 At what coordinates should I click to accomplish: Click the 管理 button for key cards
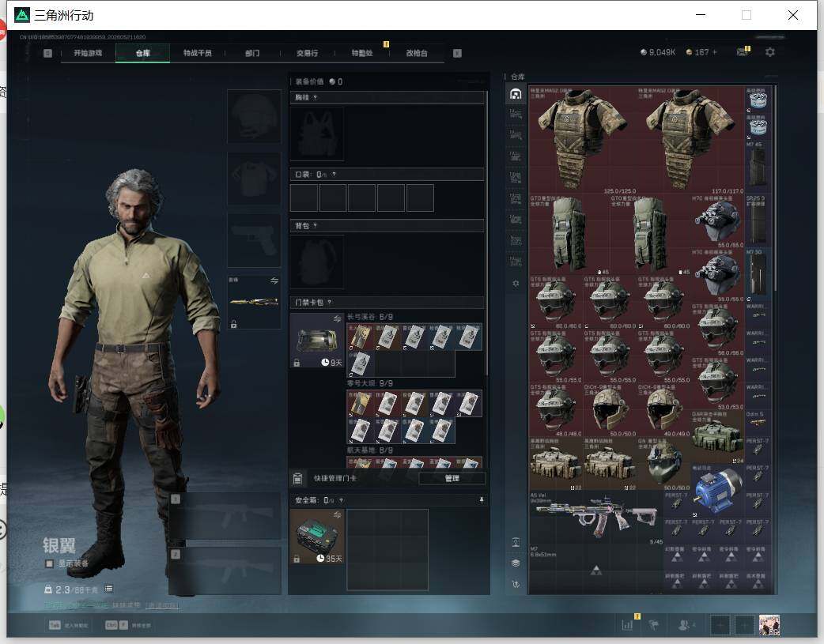452,479
